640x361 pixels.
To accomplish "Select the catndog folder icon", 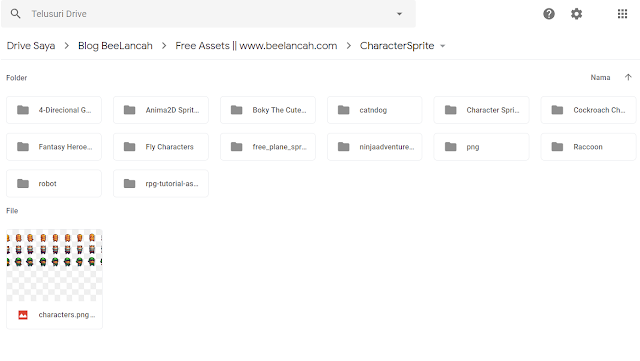I will click(x=344, y=110).
